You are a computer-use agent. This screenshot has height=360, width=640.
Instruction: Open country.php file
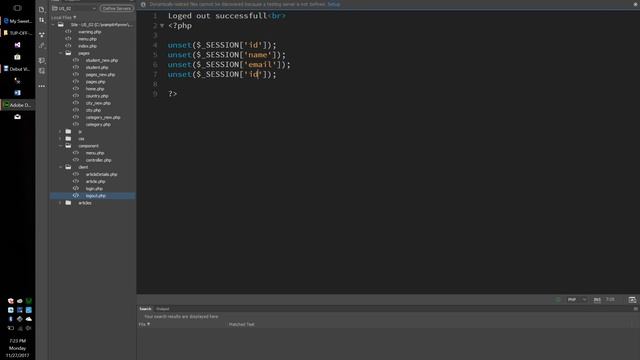tap(97, 96)
